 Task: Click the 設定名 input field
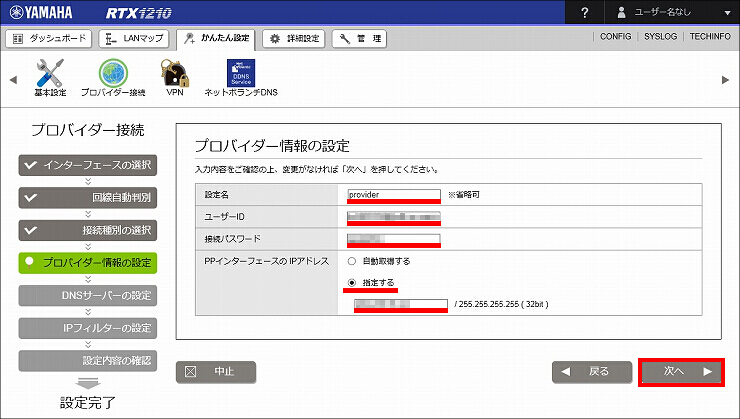394,194
